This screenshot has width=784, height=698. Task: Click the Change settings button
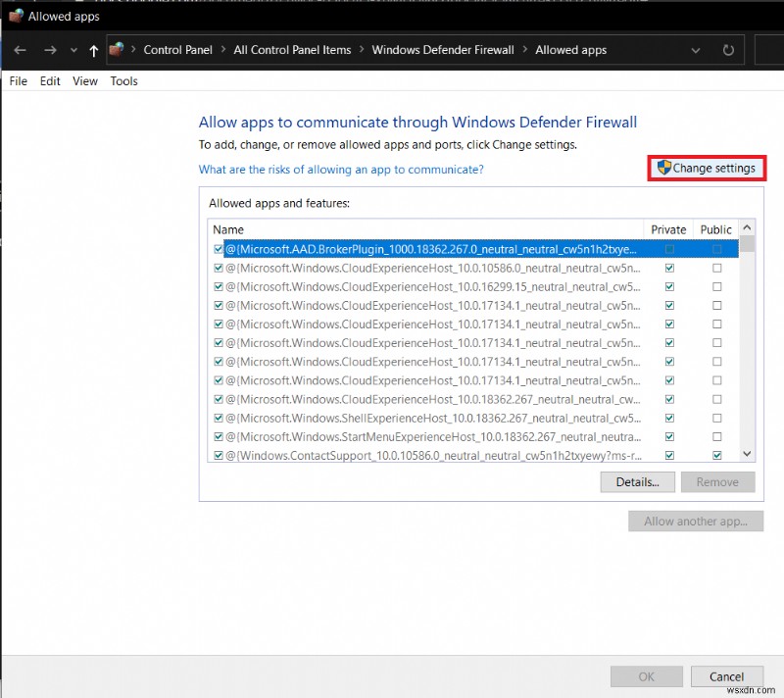click(707, 168)
